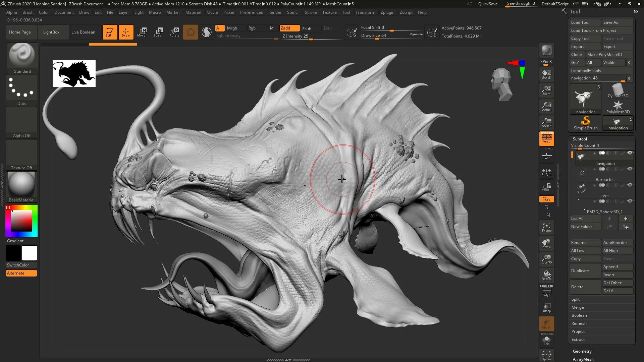Viewport: 644px width, 362px height.
Task: Click the Move view icon in right shelf
Action: (x=546, y=243)
